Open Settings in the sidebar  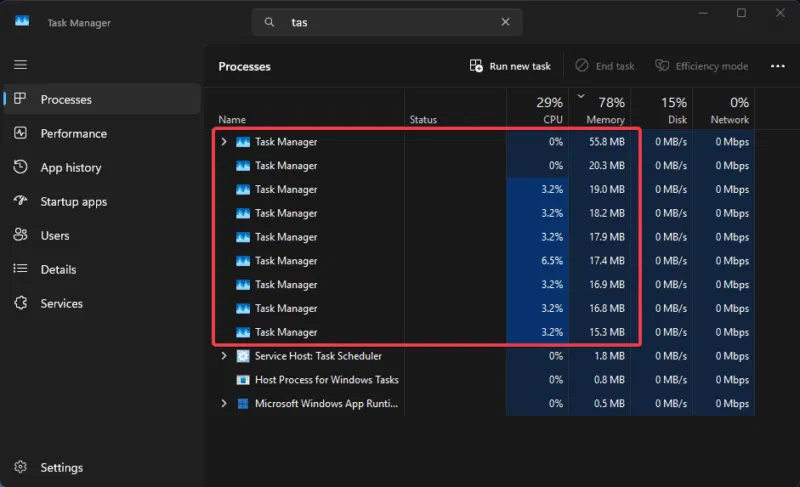[x=102, y=468]
